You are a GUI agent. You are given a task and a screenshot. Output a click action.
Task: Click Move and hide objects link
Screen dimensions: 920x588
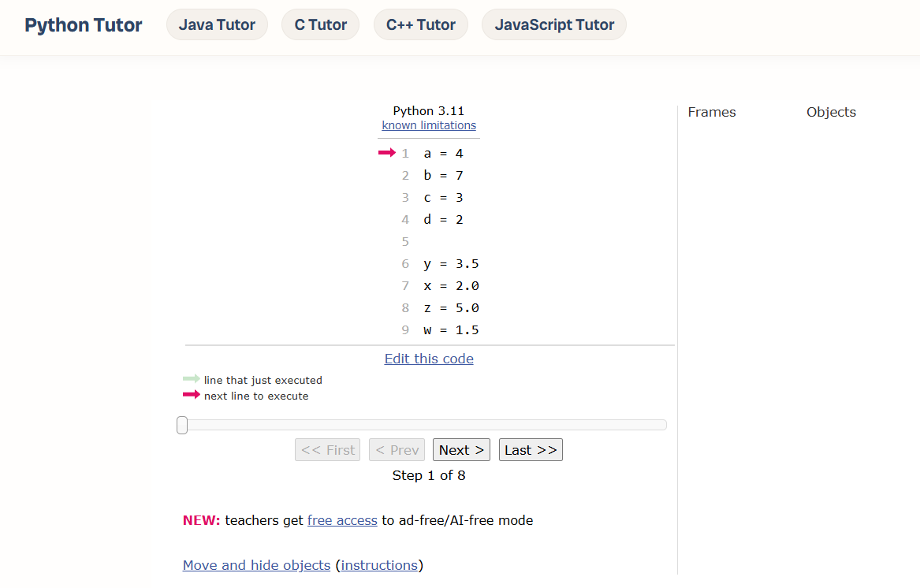point(256,565)
